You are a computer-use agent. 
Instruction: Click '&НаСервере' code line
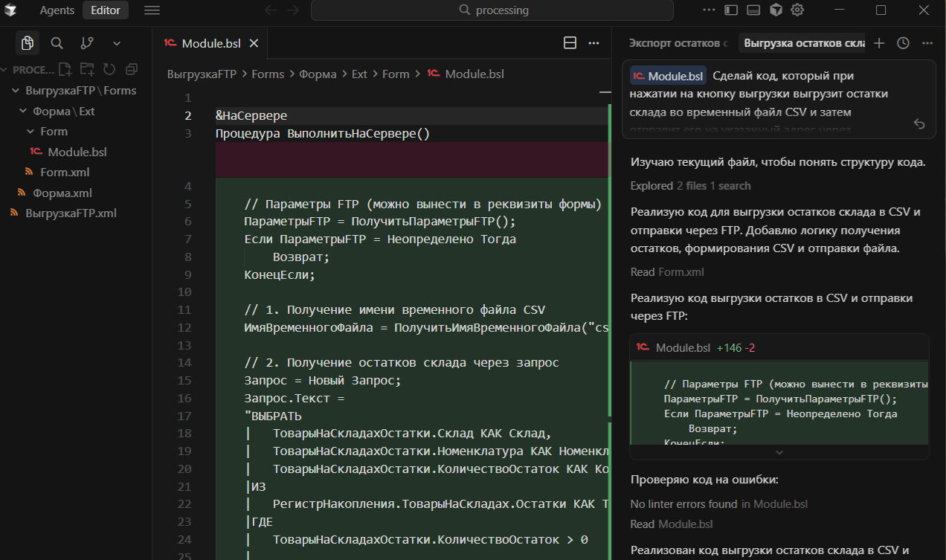(x=251, y=116)
